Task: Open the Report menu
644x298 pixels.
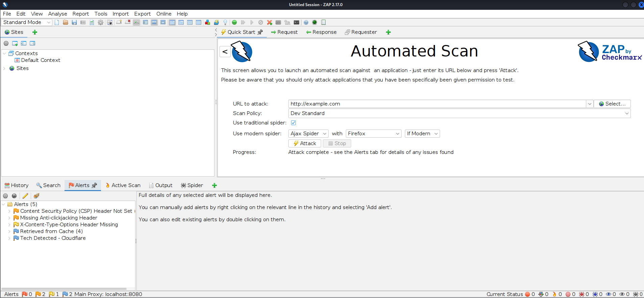Action: pos(81,14)
